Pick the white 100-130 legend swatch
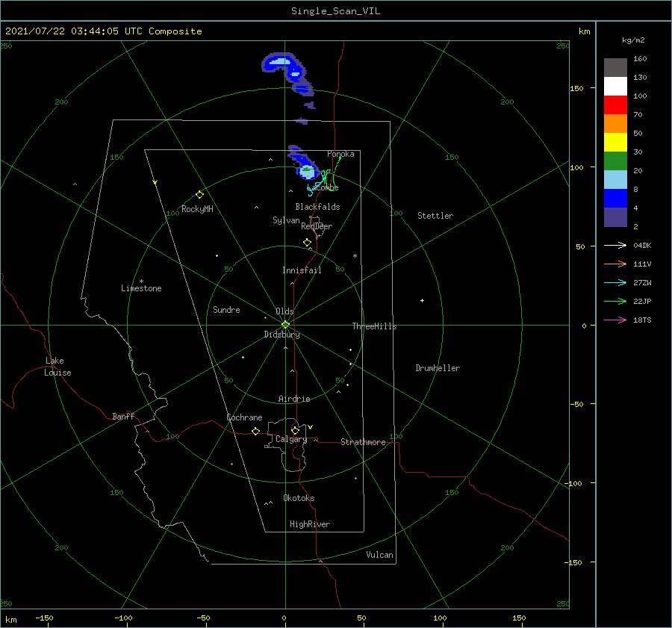Viewport: 672px width, 628px height. (615, 87)
